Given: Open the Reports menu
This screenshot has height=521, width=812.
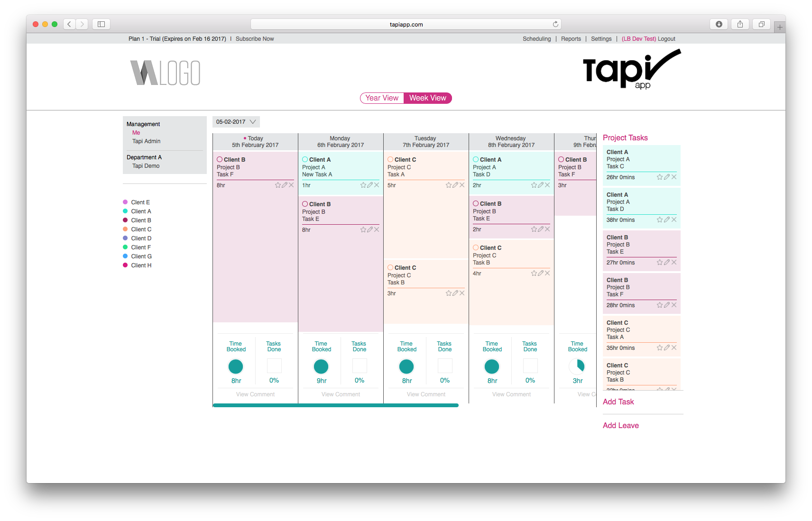Looking at the screenshot, I should (x=571, y=39).
